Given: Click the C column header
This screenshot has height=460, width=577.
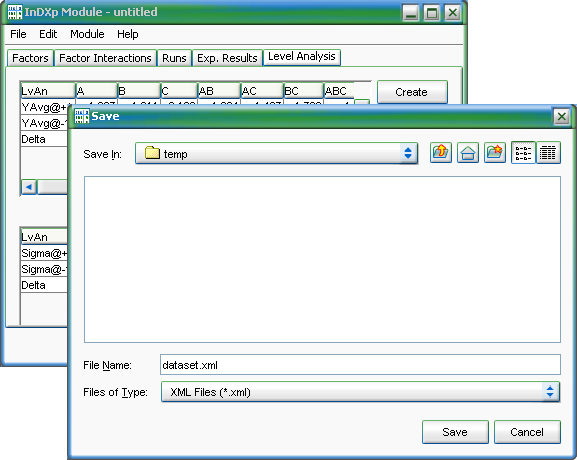Looking at the screenshot, I should (x=179, y=91).
